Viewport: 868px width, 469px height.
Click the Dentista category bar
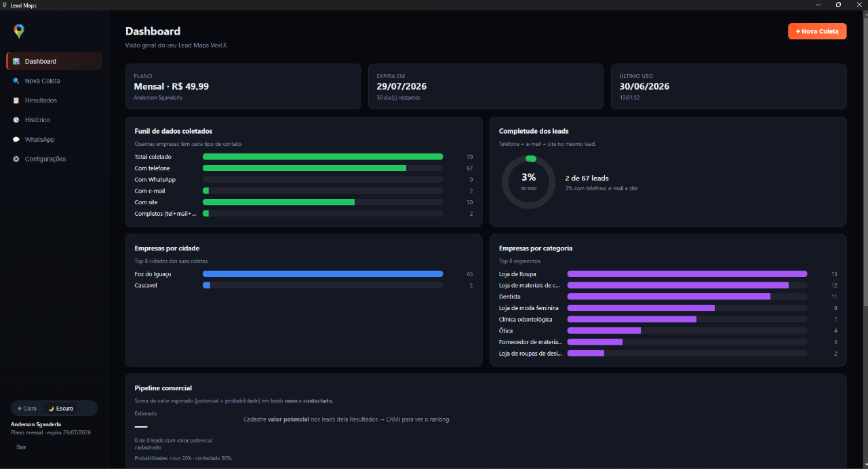point(687,297)
